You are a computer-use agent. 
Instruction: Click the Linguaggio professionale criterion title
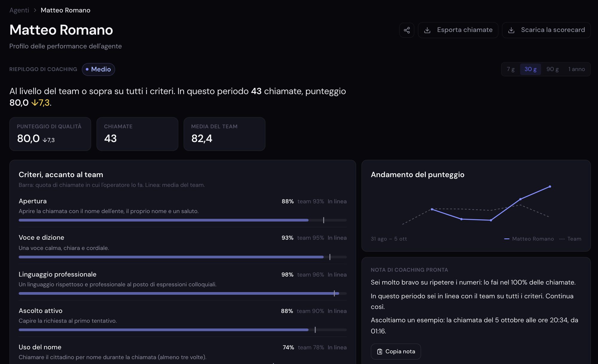coord(57,274)
